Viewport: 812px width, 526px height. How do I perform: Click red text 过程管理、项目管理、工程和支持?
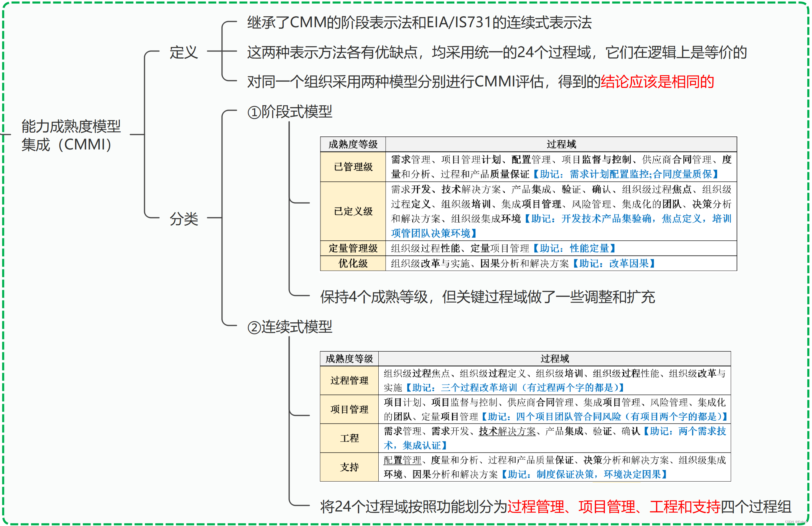[614, 506]
